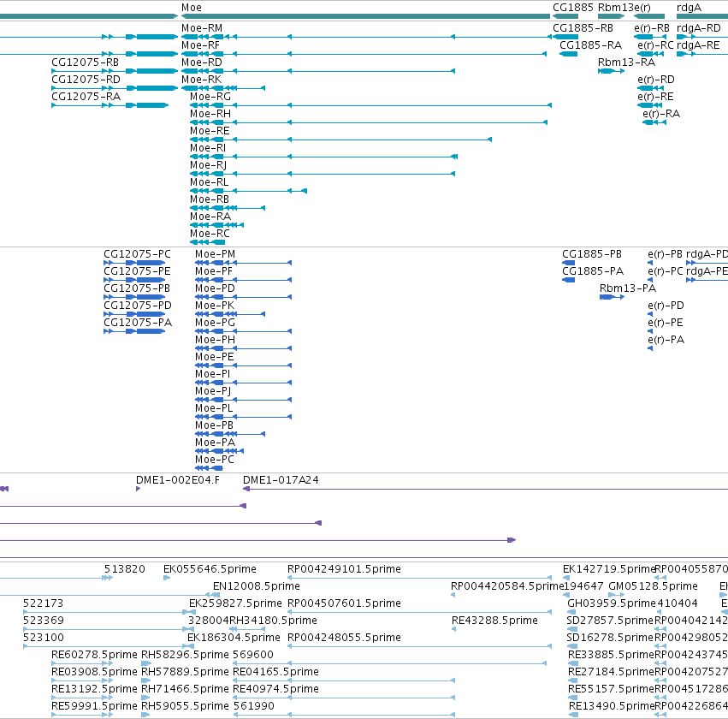This screenshot has width=728, height=719.
Task: Open the e(r)-RA transcript label
Action: pos(661,114)
